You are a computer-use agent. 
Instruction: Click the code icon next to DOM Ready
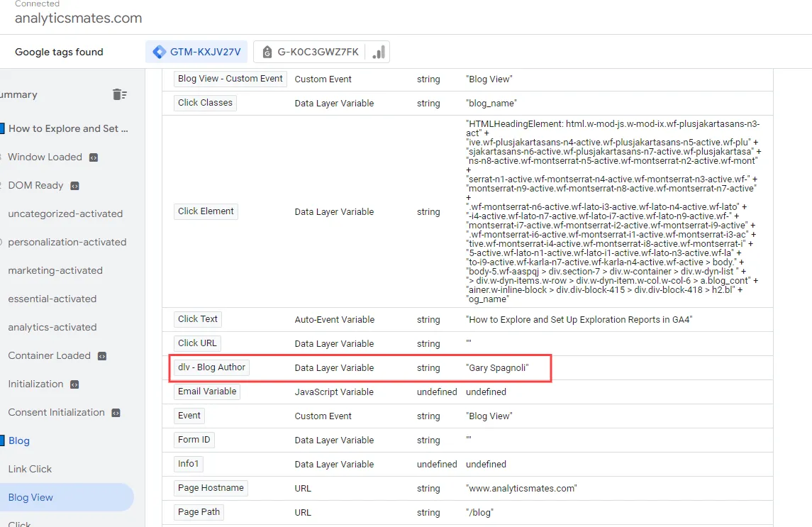tap(74, 186)
